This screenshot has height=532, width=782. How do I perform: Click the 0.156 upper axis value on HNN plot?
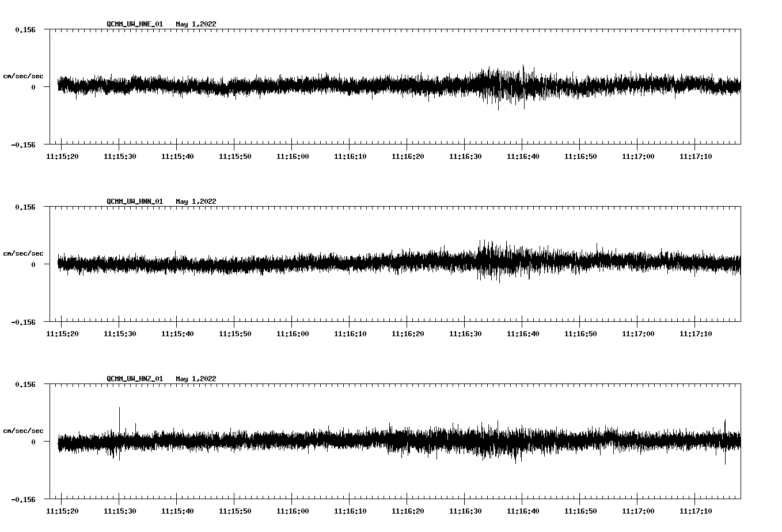[25, 207]
